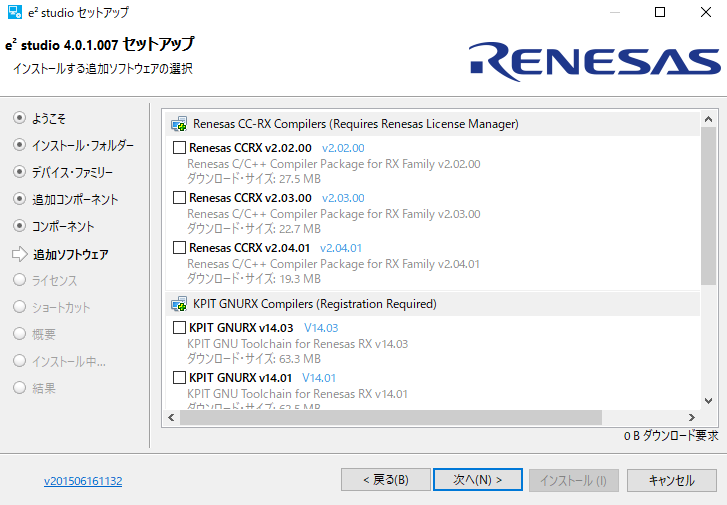Go back with the 戻る(B) button
The width and height of the screenshot is (727, 505).
coord(386,479)
